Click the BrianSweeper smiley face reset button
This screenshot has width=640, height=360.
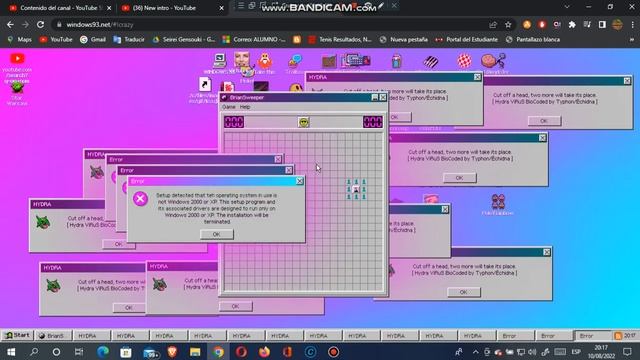coord(303,122)
